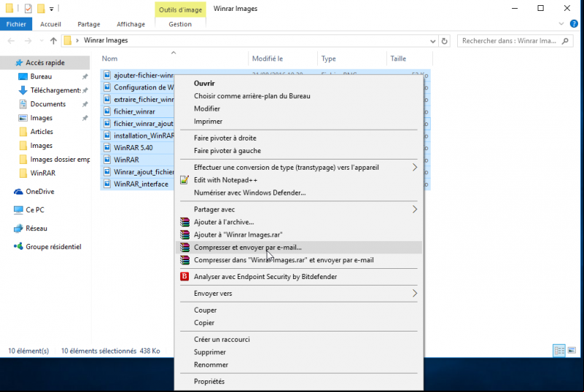Sort files by the Nom column header
Image resolution: width=584 pixels, height=392 pixels.
coord(174,59)
